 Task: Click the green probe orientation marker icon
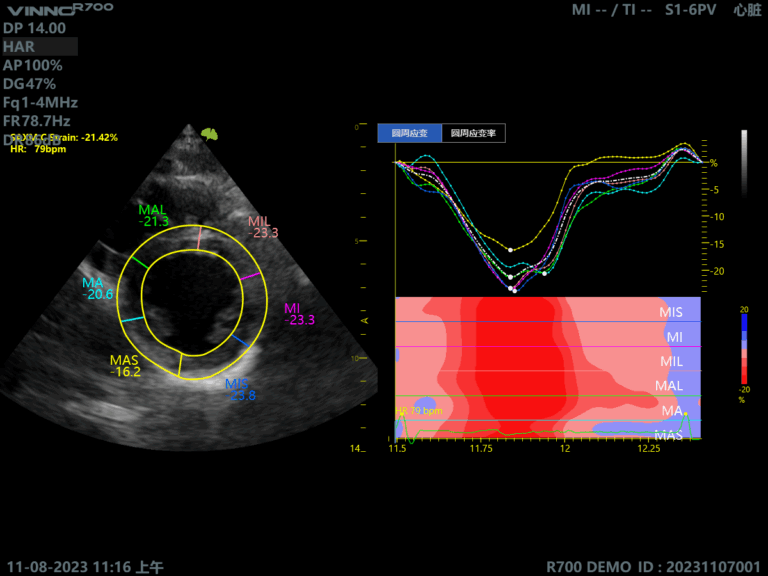(209, 133)
